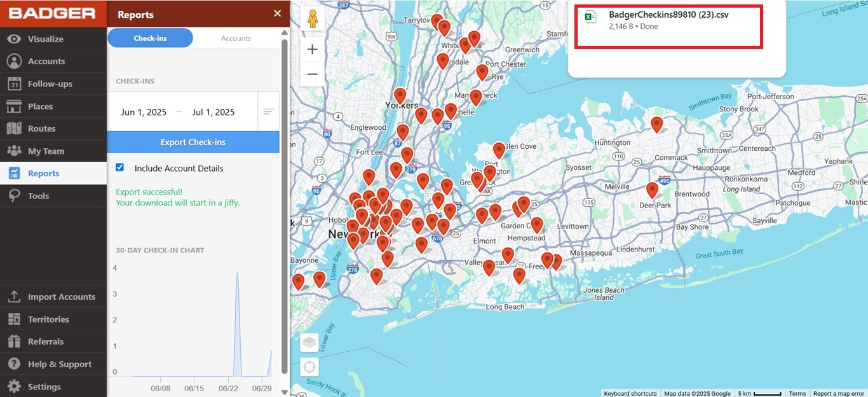Open My Team people icon
This screenshot has height=397, width=868.
click(x=14, y=151)
